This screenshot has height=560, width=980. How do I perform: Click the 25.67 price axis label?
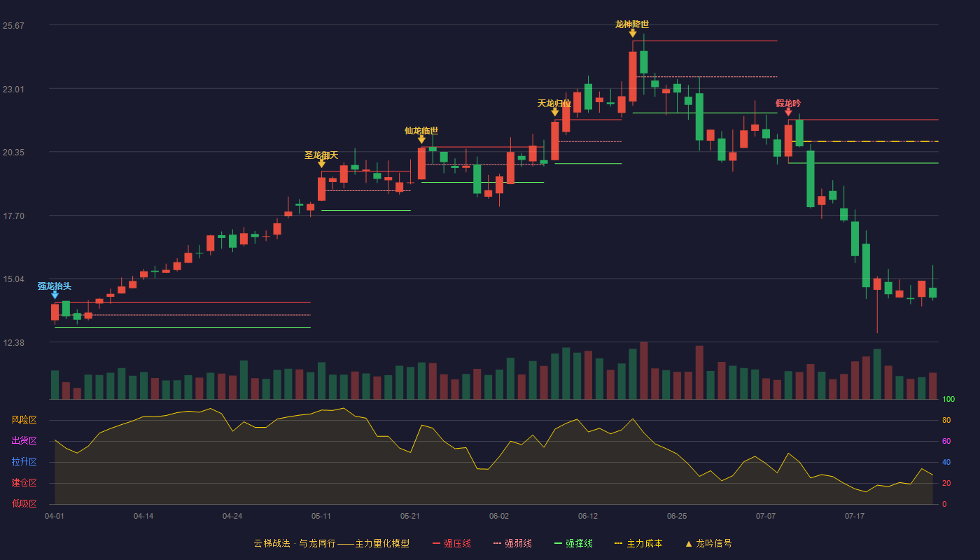(x=13, y=26)
